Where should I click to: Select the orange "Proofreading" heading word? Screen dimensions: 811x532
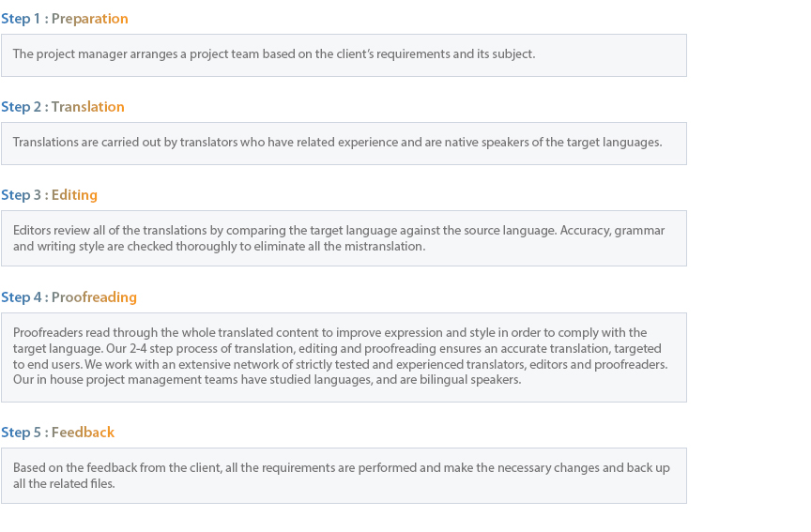point(94,297)
